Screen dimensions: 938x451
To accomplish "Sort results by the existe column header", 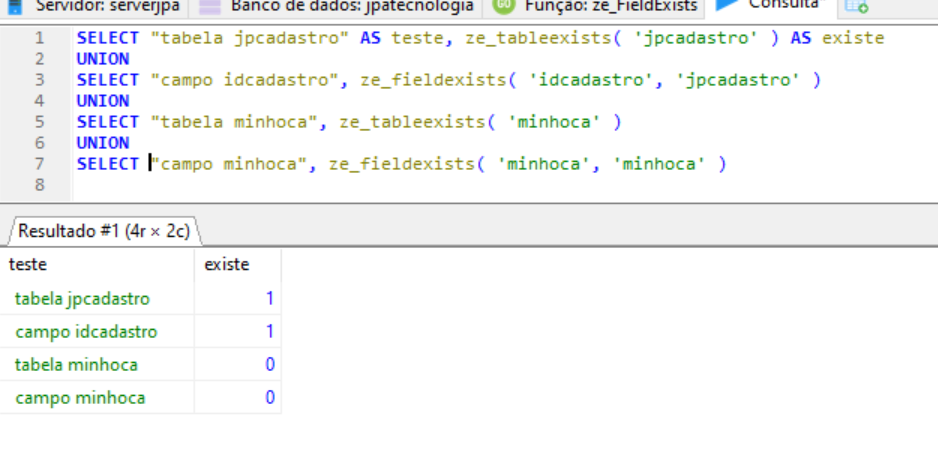I will click(237, 264).
